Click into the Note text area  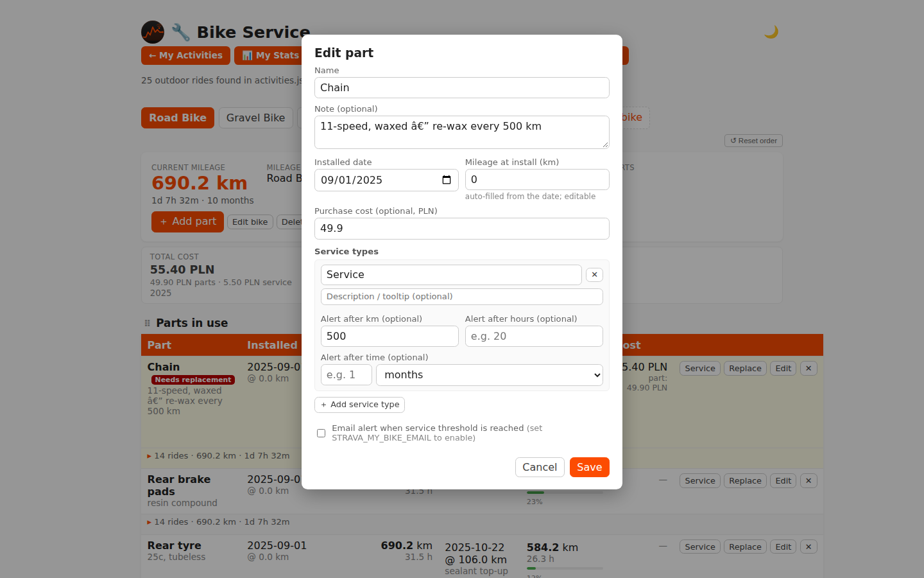(462, 132)
